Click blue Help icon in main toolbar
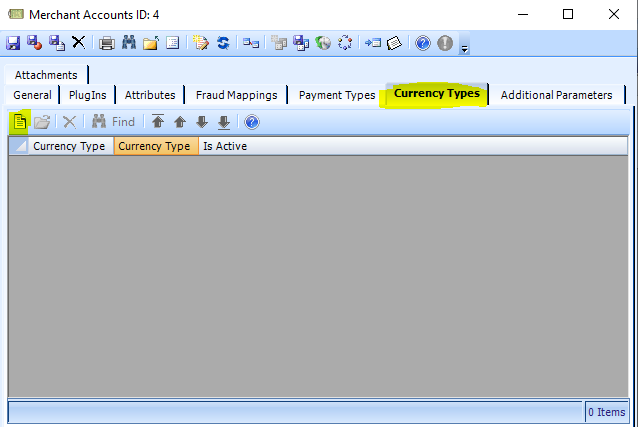Image resolution: width=638 pixels, height=427 pixels. click(x=423, y=43)
